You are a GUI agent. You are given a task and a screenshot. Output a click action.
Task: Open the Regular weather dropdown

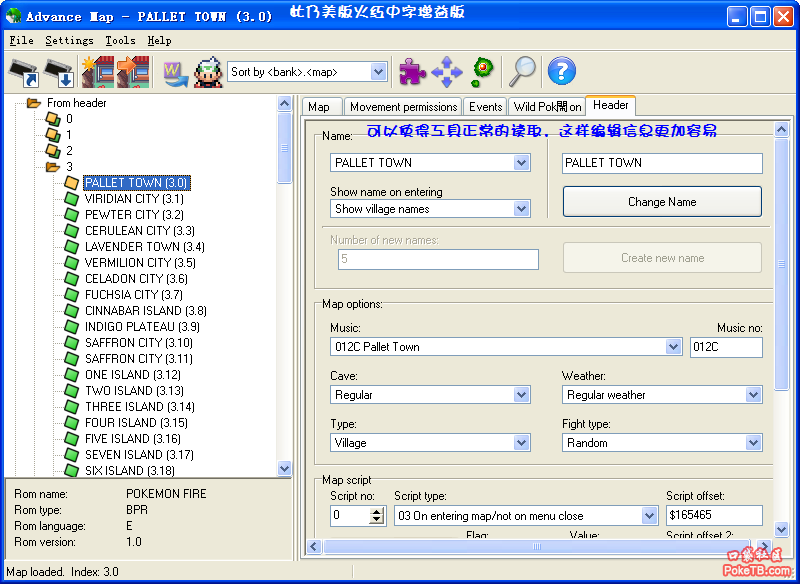(753, 395)
